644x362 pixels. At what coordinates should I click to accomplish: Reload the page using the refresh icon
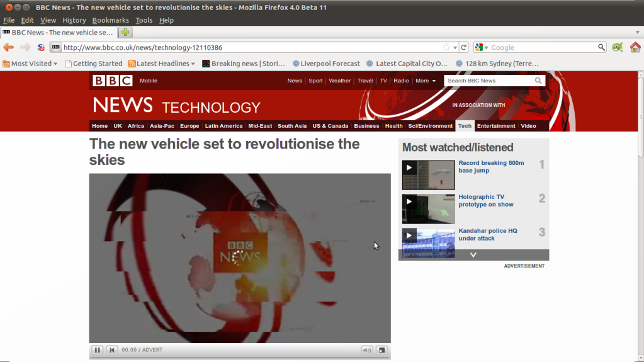point(464,47)
